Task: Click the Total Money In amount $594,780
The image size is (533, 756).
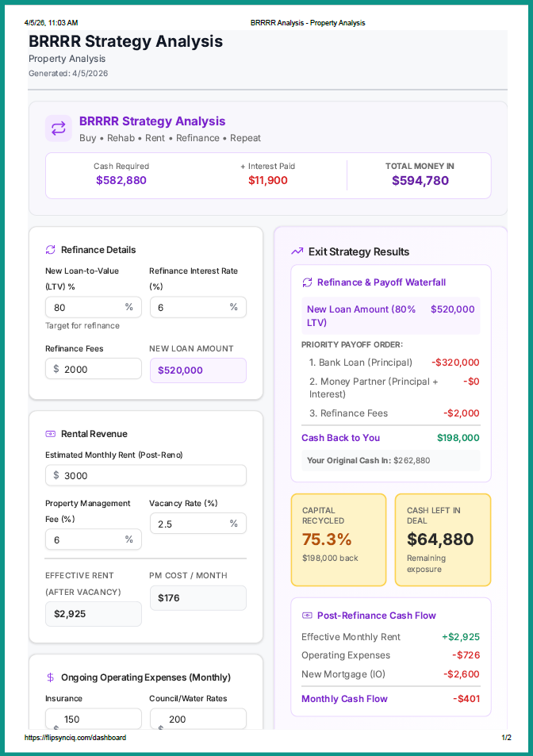Action: point(420,181)
